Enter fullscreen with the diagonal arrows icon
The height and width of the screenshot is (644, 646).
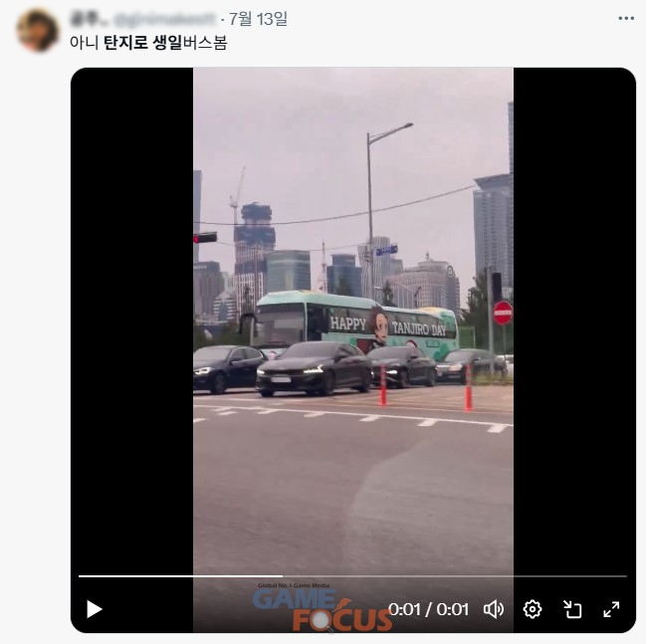click(x=611, y=609)
